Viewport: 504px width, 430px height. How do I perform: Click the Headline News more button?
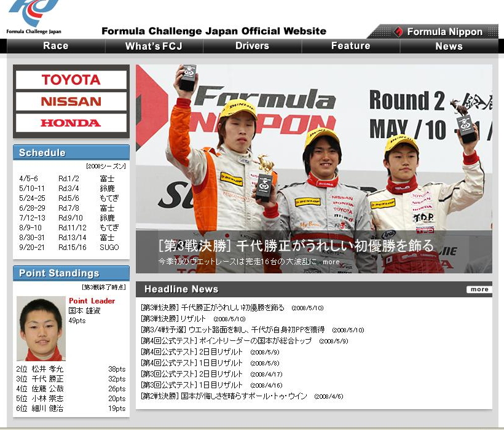click(x=479, y=289)
